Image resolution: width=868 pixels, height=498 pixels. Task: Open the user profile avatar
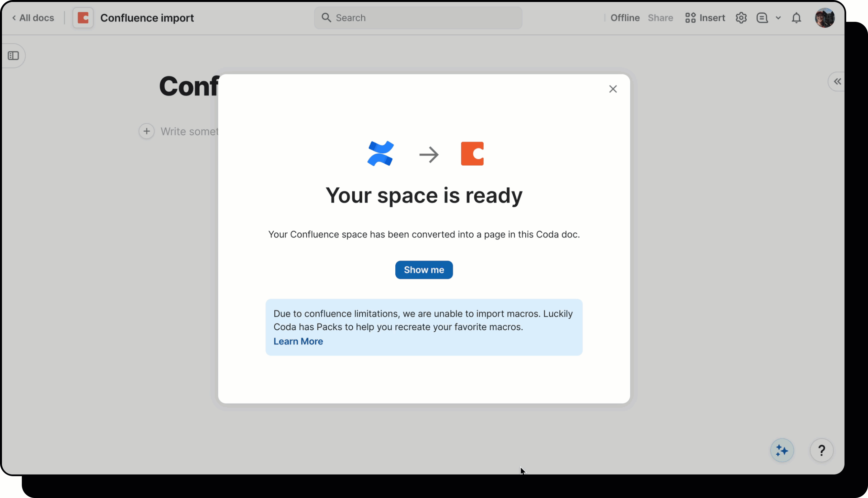(825, 18)
